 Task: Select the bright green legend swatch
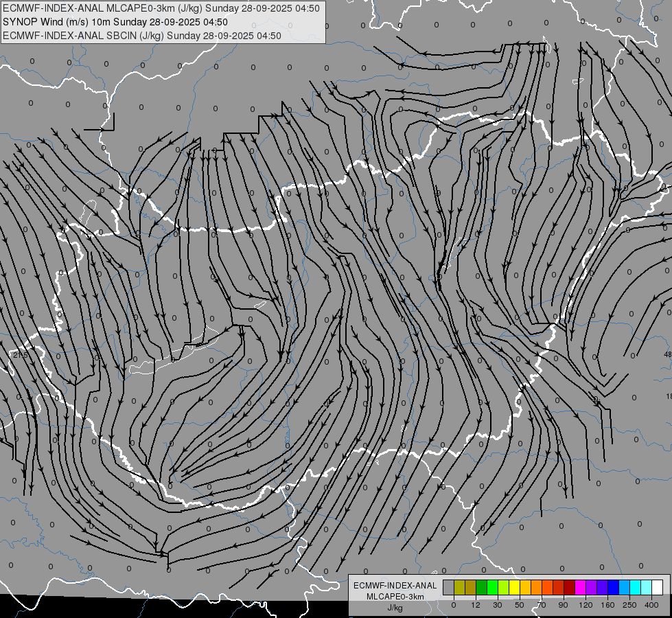pyautogui.click(x=492, y=587)
